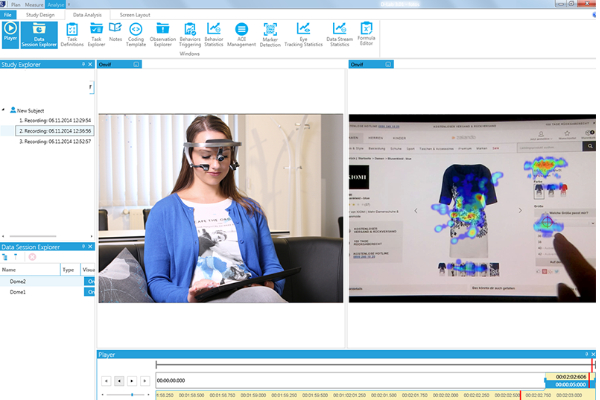Viewport: 600px width, 400px height.
Task: Collapse the New Subject tree node
Action: click(3, 110)
